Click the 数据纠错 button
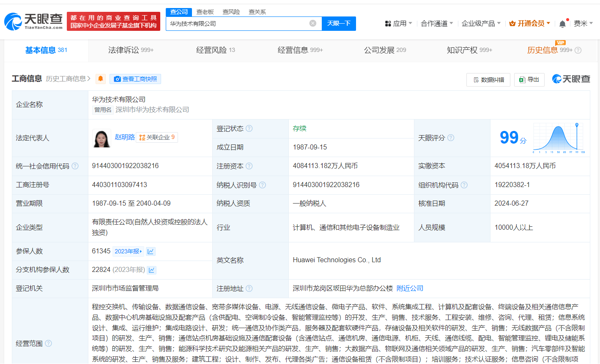600x364 pixels. click(x=488, y=80)
